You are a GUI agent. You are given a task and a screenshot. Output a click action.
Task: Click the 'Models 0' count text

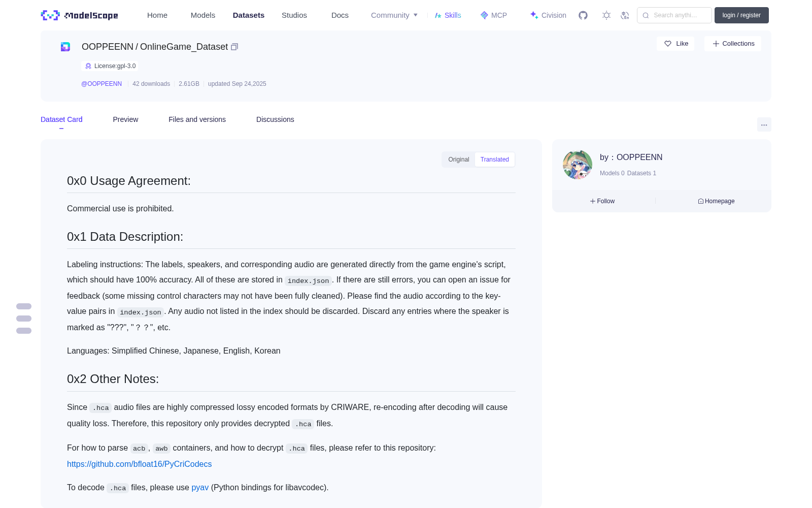[x=612, y=173]
